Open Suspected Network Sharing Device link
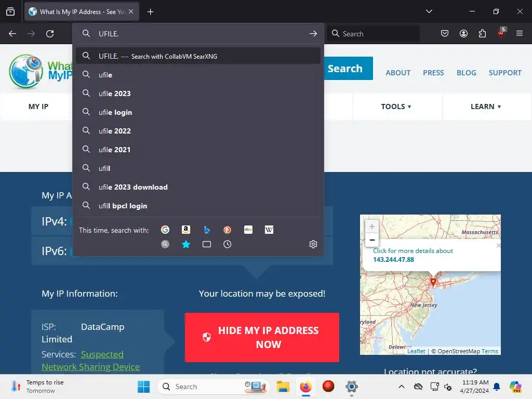Viewport: 532px width, 399px height. point(90,361)
